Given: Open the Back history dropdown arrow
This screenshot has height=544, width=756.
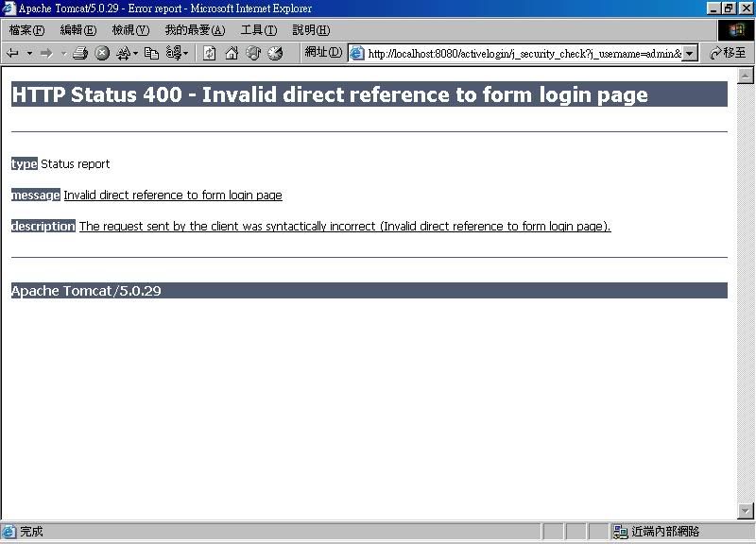Looking at the screenshot, I should click(x=30, y=53).
